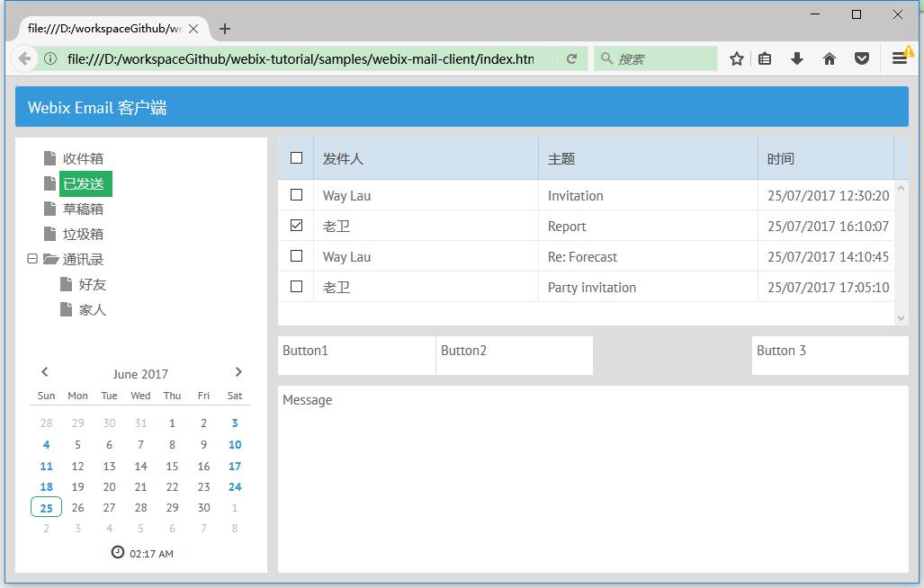Screen dimensions: 924x588
Task: Uncheck the Report email row checkbox
Action: [x=296, y=226]
